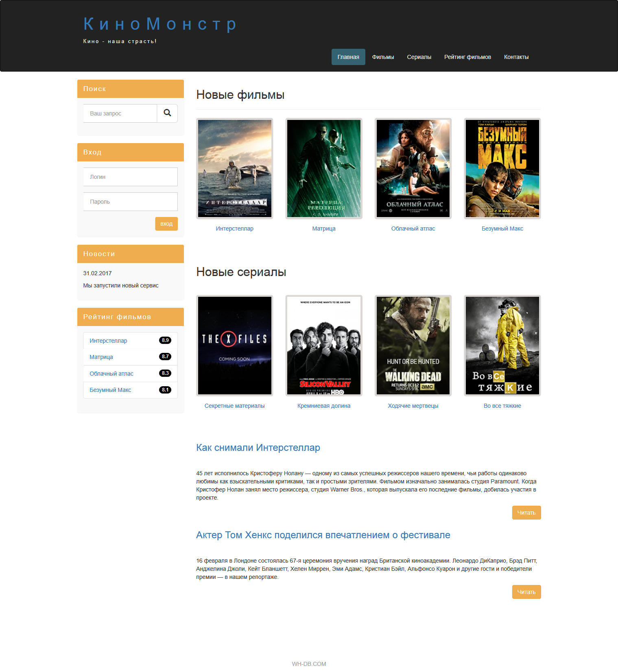
Task: Click the Безумный Макс link under its poster
Action: [502, 228]
